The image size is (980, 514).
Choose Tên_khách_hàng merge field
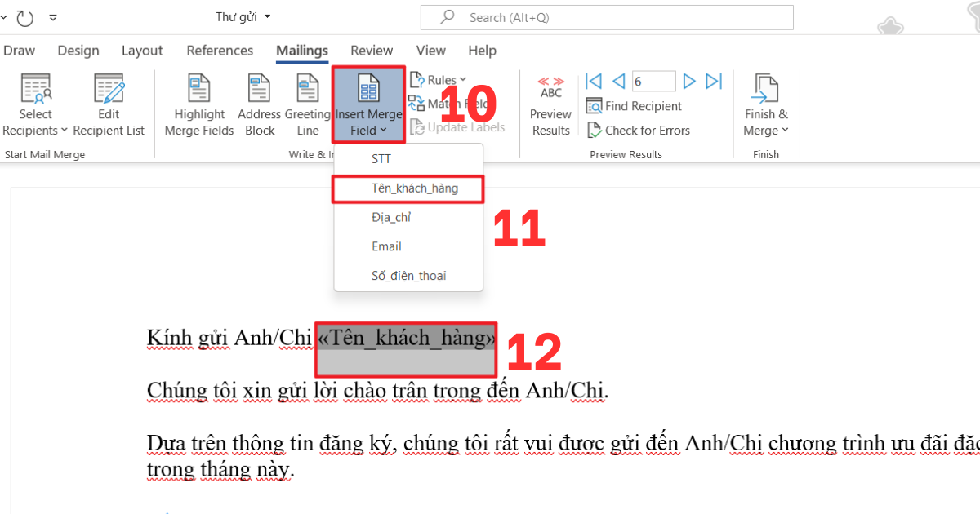[408, 188]
